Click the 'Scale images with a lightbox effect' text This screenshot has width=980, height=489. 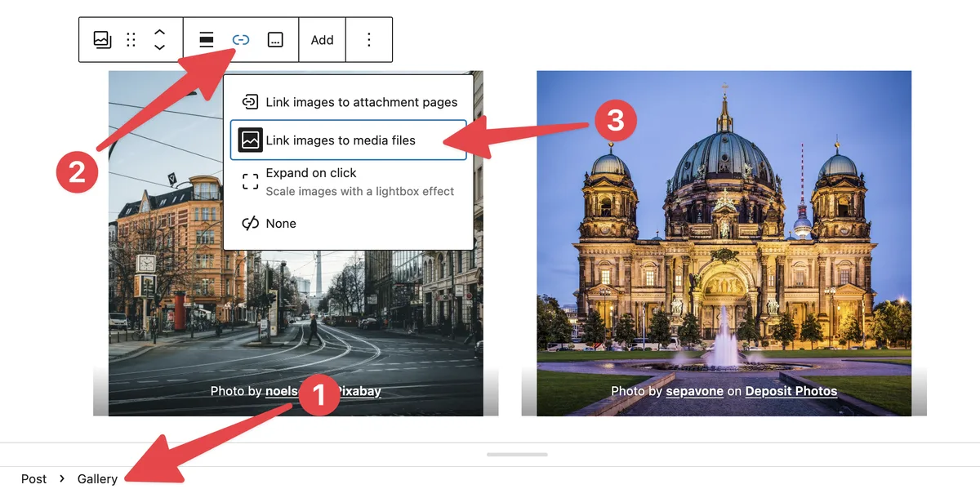[x=360, y=191]
